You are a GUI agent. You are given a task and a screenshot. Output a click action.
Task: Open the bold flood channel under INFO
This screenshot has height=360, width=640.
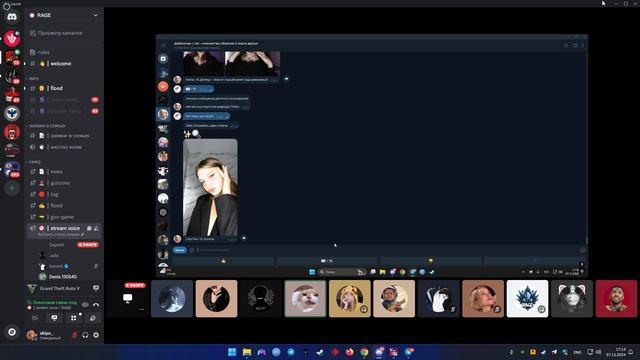[x=64, y=88]
